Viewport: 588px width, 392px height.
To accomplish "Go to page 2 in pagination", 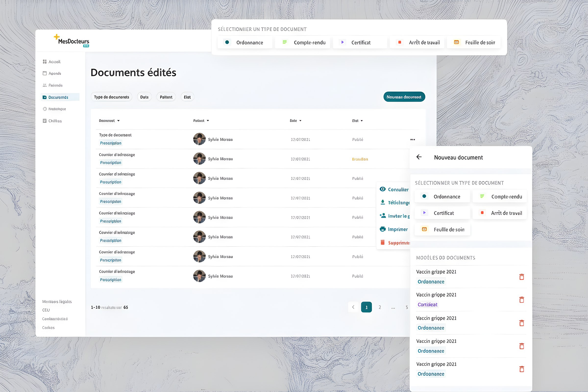I will tap(380, 307).
